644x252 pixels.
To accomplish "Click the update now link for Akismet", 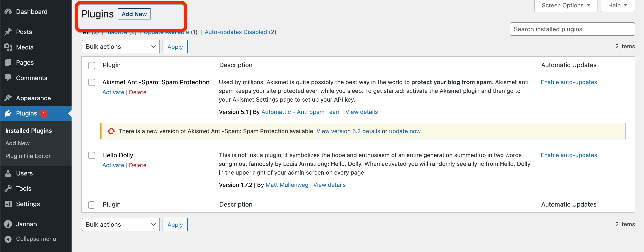I will (404, 131).
